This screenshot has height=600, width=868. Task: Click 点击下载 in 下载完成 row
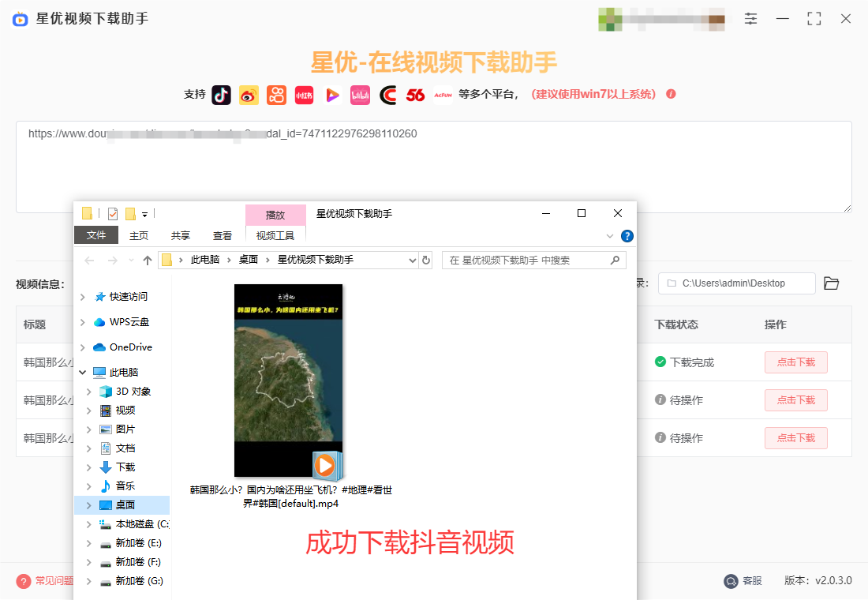tap(796, 362)
